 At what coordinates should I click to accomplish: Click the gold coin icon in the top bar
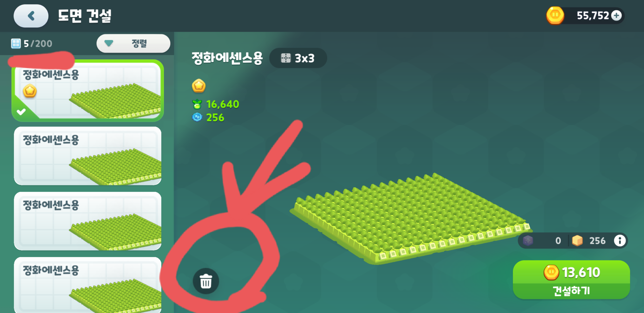pos(555,15)
